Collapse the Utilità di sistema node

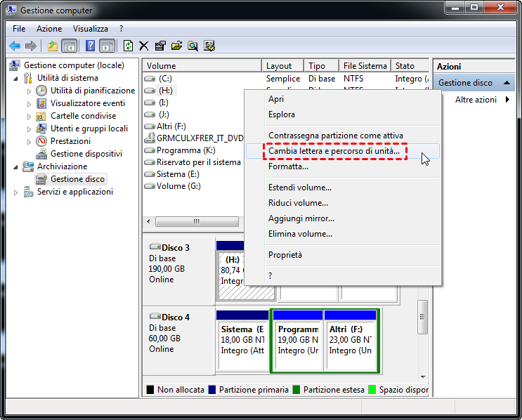tap(15, 79)
